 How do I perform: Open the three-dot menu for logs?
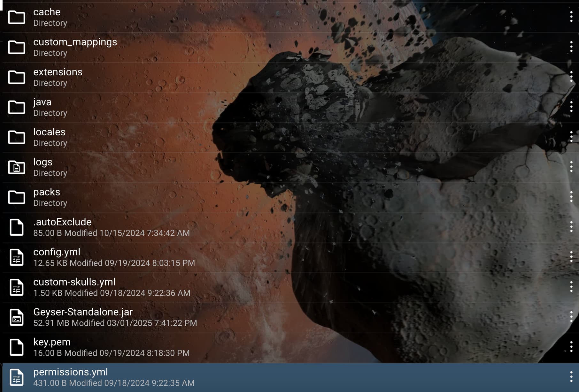tap(571, 167)
